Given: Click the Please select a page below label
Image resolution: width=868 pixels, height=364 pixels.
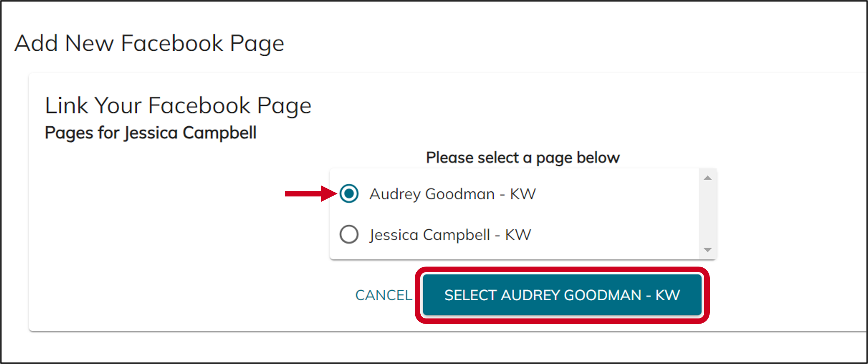Looking at the screenshot, I should tap(523, 158).
